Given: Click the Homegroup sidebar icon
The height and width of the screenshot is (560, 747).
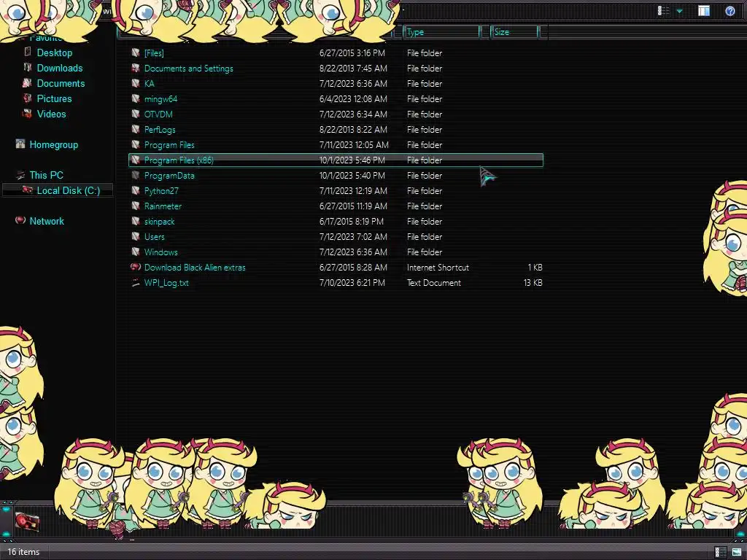Looking at the screenshot, I should [20, 144].
